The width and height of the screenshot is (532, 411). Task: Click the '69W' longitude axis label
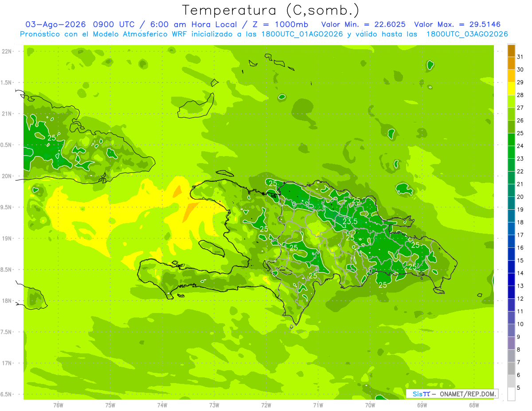coord(422,405)
